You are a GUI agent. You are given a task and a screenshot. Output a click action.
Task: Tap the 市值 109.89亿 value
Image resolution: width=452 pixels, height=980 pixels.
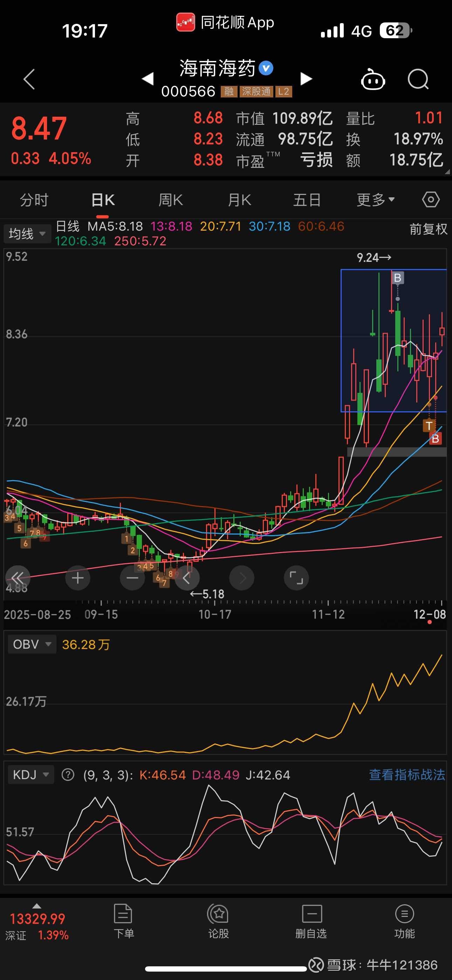click(x=302, y=118)
